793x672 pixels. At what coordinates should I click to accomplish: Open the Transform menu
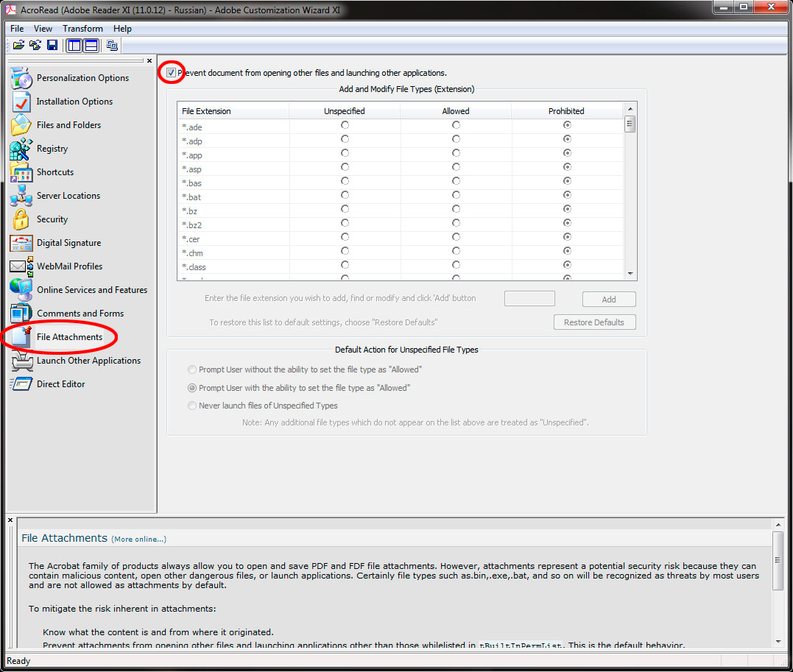[x=82, y=28]
